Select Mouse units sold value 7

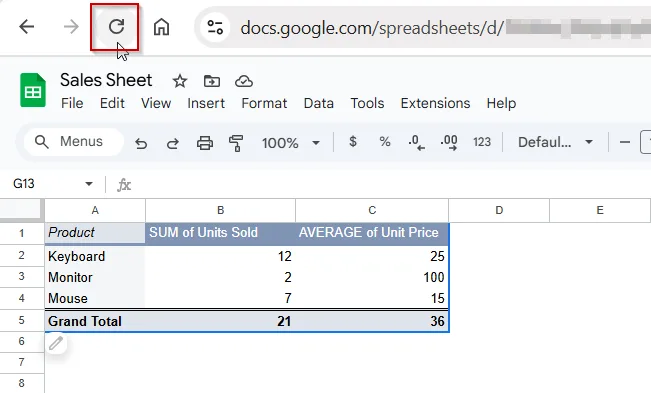[x=220, y=298]
